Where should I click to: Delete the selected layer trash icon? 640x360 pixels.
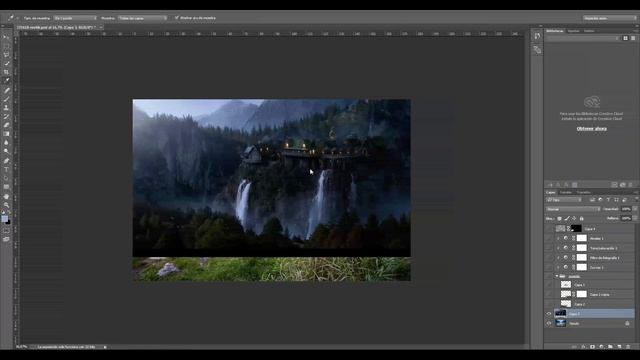click(628, 347)
